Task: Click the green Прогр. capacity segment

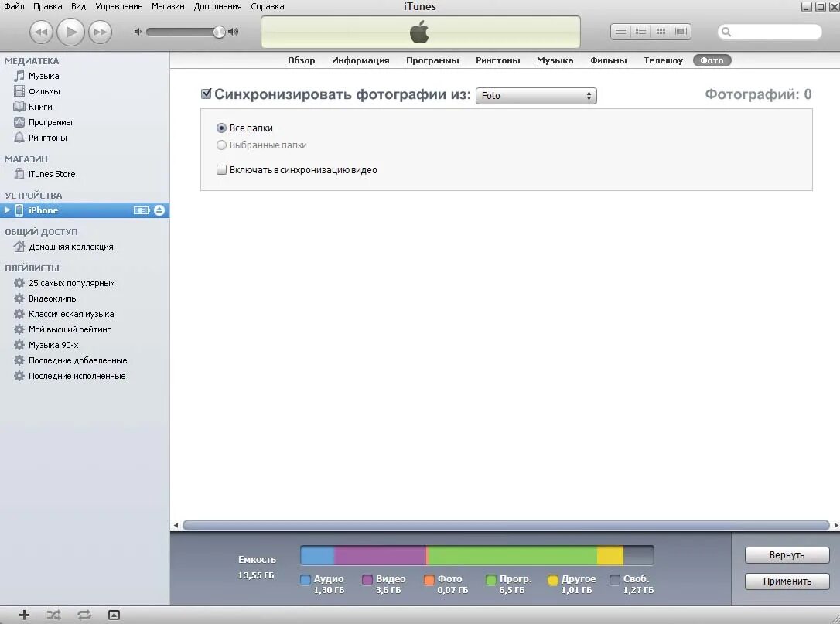Action: click(x=513, y=555)
